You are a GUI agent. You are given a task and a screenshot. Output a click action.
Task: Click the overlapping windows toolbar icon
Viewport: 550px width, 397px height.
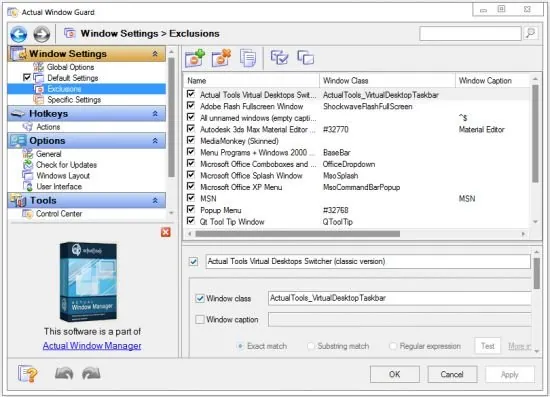coord(306,58)
